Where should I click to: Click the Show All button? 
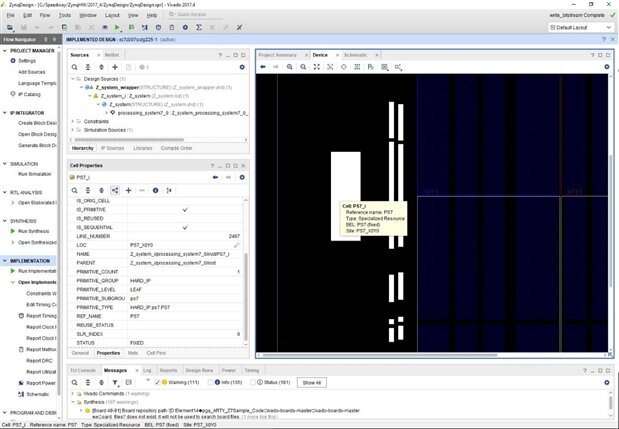[311, 382]
